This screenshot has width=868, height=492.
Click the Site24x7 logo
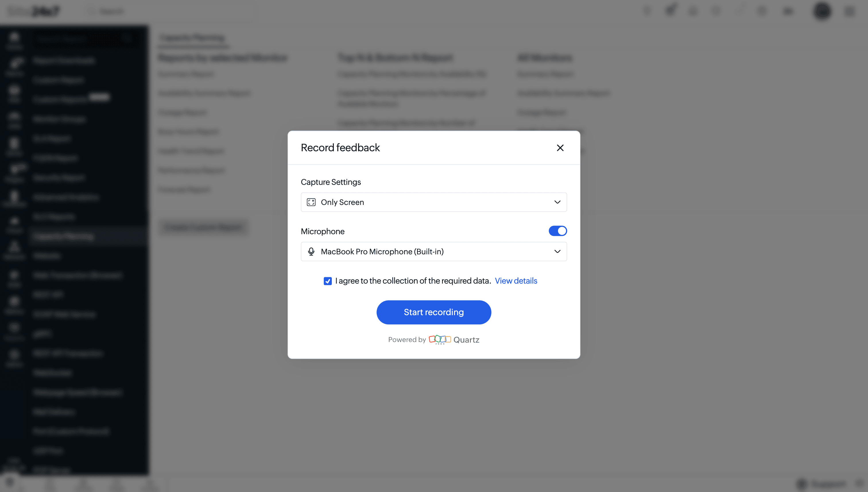click(x=34, y=11)
